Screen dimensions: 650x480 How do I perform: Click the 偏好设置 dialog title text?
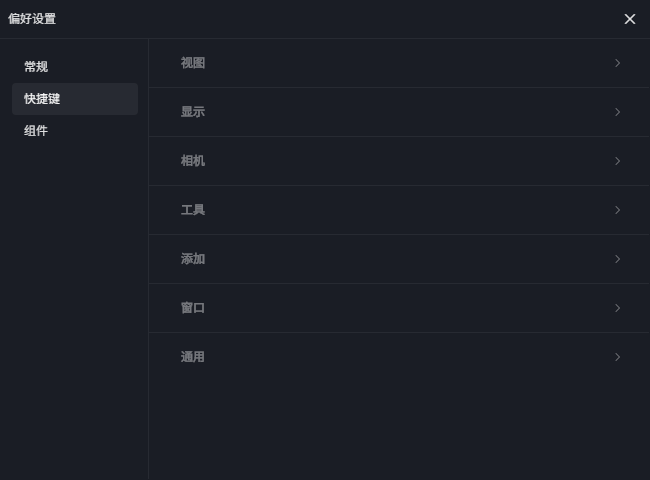tap(32, 19)
